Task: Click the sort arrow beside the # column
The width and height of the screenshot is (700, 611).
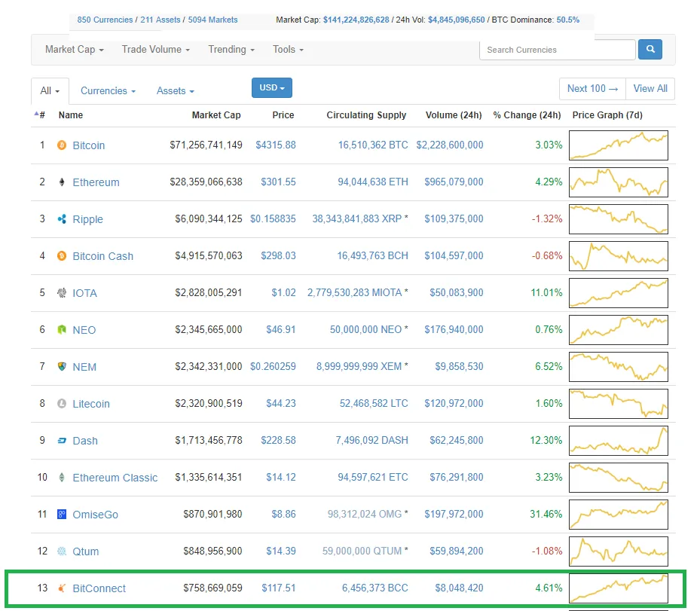Action: click(36, 114)
